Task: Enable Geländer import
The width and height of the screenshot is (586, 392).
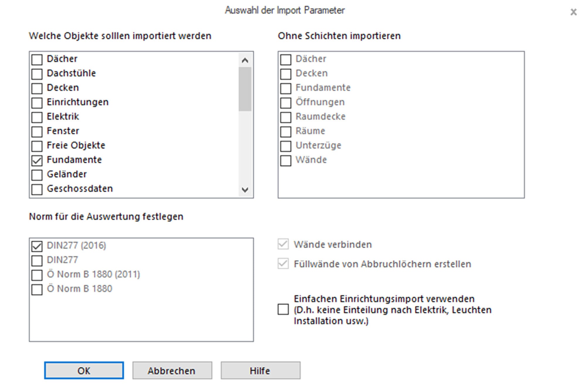Action: click(36, 174)
